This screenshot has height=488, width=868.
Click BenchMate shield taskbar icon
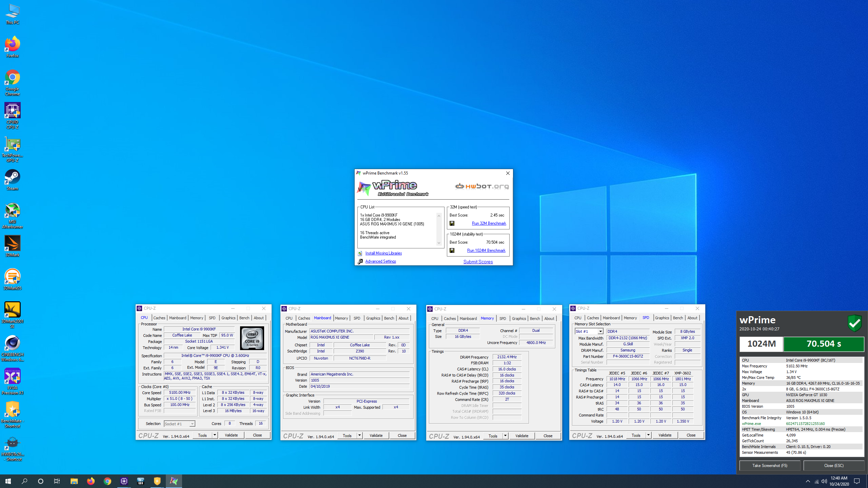coord(157,481)
